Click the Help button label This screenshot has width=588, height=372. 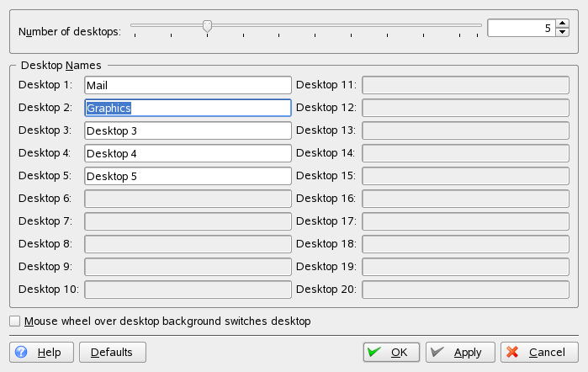49,352
